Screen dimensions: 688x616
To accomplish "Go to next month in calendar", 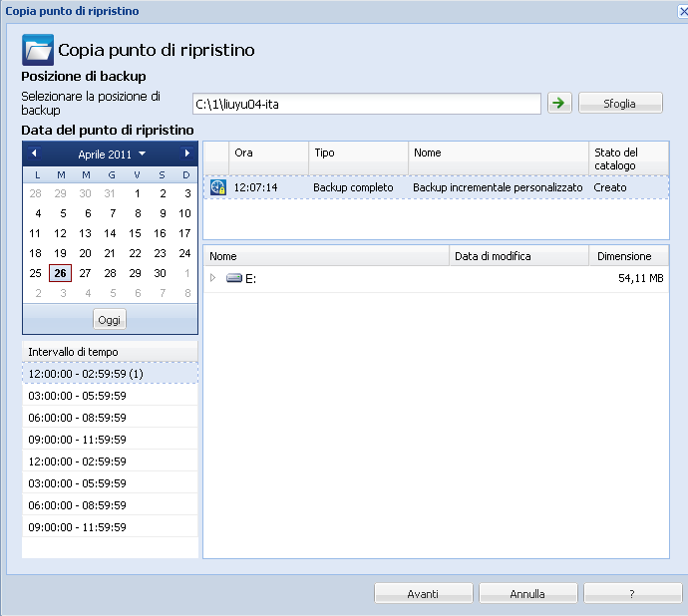I will (x=186, y=154).
